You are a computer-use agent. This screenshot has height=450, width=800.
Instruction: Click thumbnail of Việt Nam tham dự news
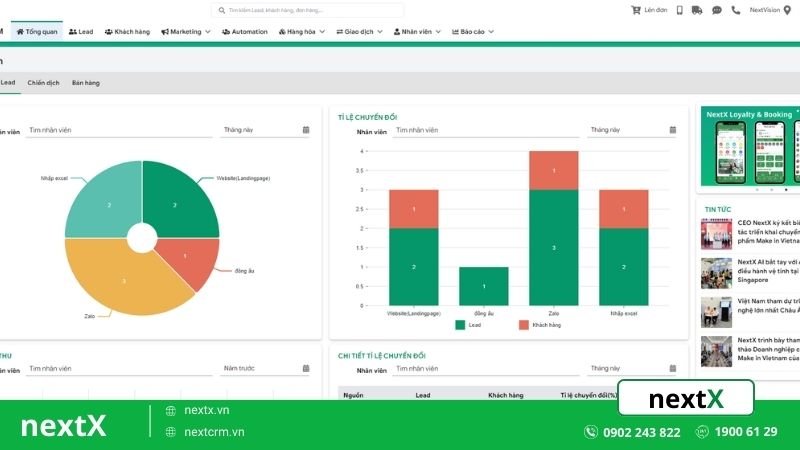716,312
